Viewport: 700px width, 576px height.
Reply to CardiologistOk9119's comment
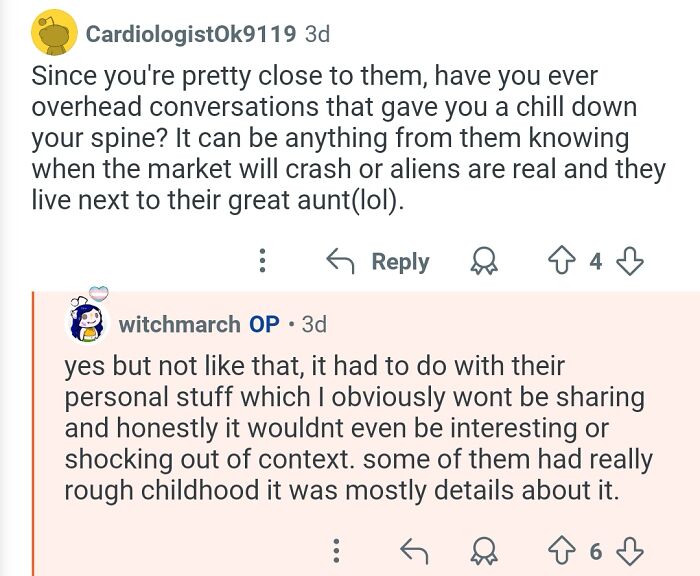pos(378,261)
